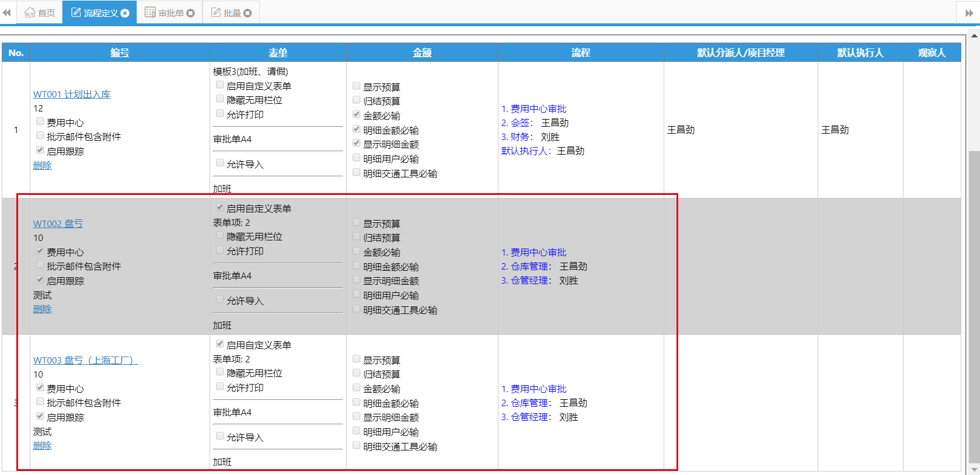
Task: Toggle 启用跟踪 checkbox in WT001 row
Action: tap(40, 150)
